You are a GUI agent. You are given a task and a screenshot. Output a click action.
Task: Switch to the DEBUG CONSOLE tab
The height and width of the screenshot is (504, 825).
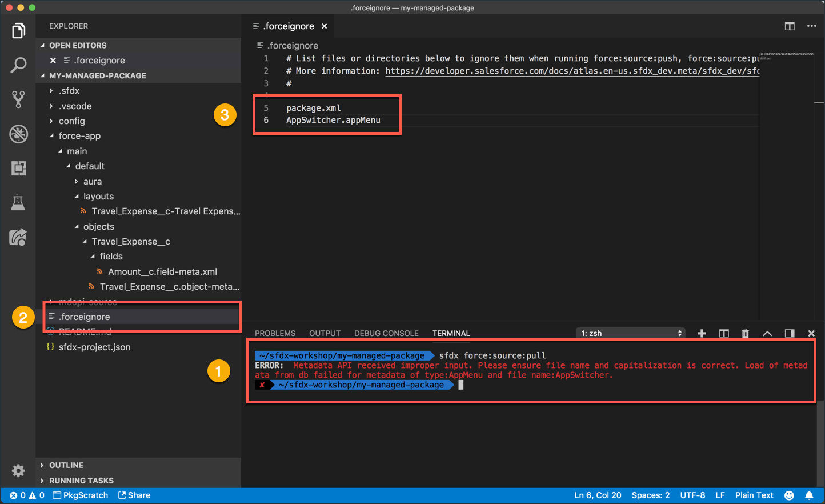pos(386,333)
